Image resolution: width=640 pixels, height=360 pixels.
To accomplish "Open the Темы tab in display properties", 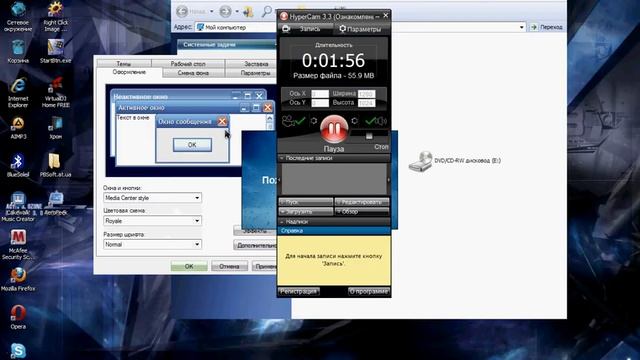I will tap(124, 64).
